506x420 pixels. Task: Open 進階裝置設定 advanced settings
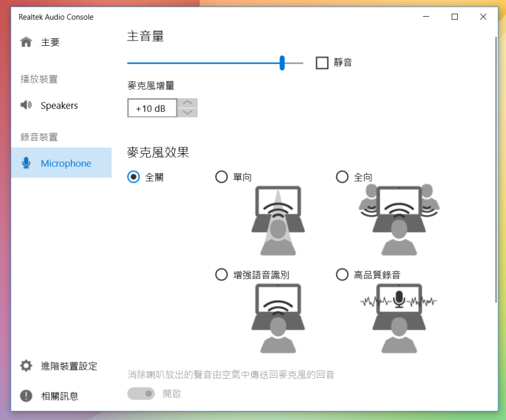pos(61,366)
